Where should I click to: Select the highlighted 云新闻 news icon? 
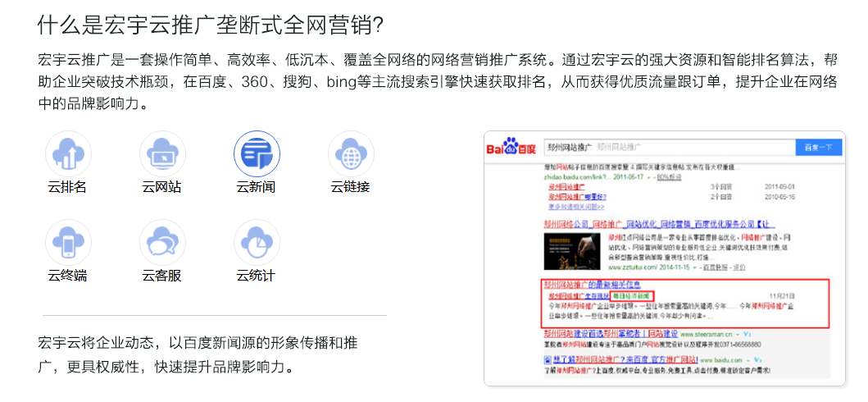pyautogui.click(x=257, y=153)
